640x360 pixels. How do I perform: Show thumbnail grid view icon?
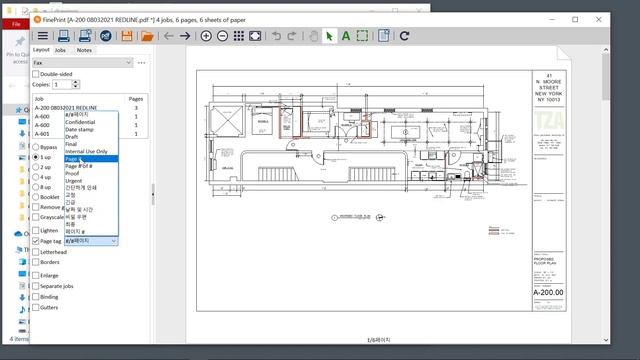point(239,36)
